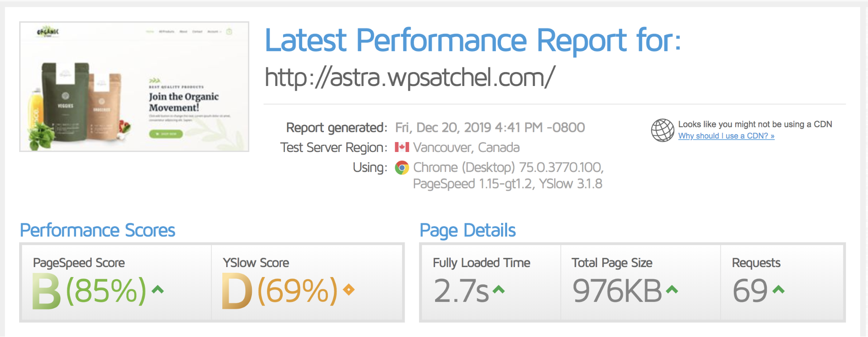868x337 pixels.
Task: Click the Organic Store logo in the preview
Action: pyautogui.click(x=47, y=32)
